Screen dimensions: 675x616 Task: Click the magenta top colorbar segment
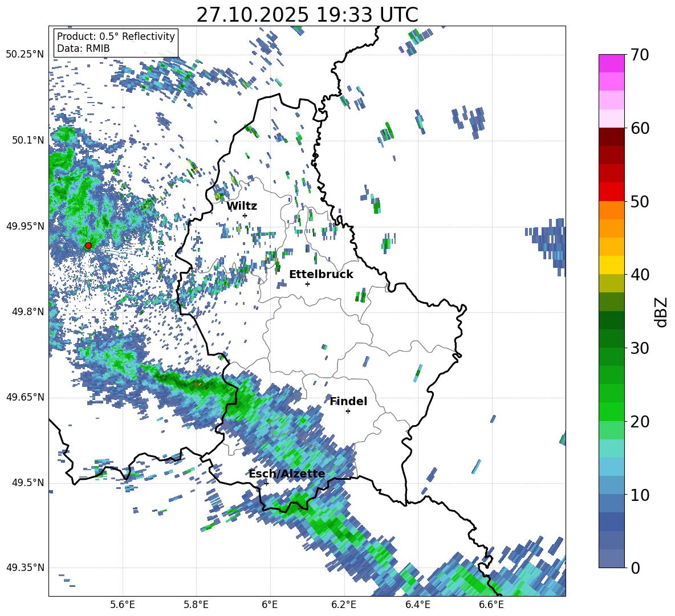point(611,63)
